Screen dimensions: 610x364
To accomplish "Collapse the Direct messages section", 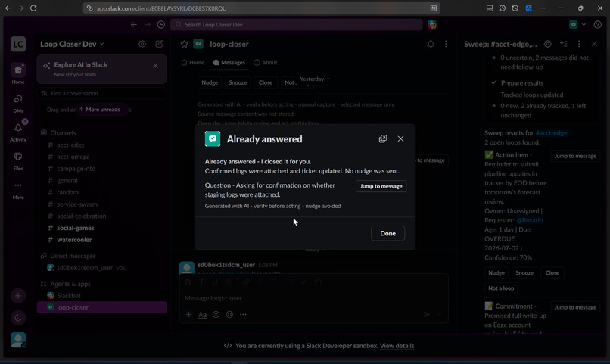I will 73,256.
